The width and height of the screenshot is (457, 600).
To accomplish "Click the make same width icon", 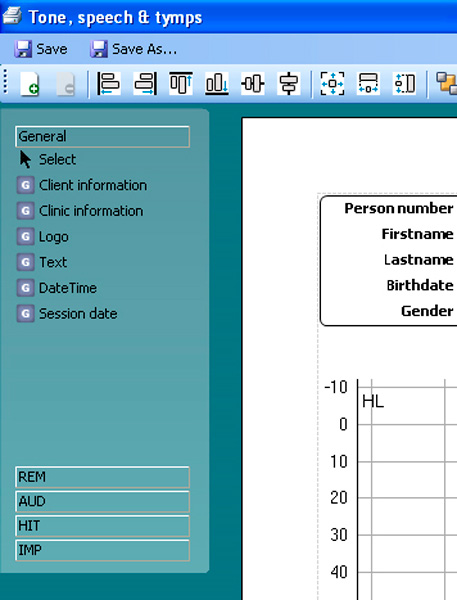I will [368, 83].
